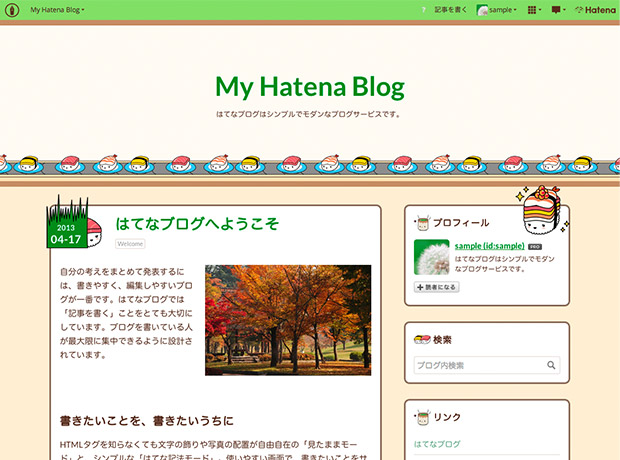
Task: Click the sushi icon beside 検索 heading
Action: click(422, 339)
